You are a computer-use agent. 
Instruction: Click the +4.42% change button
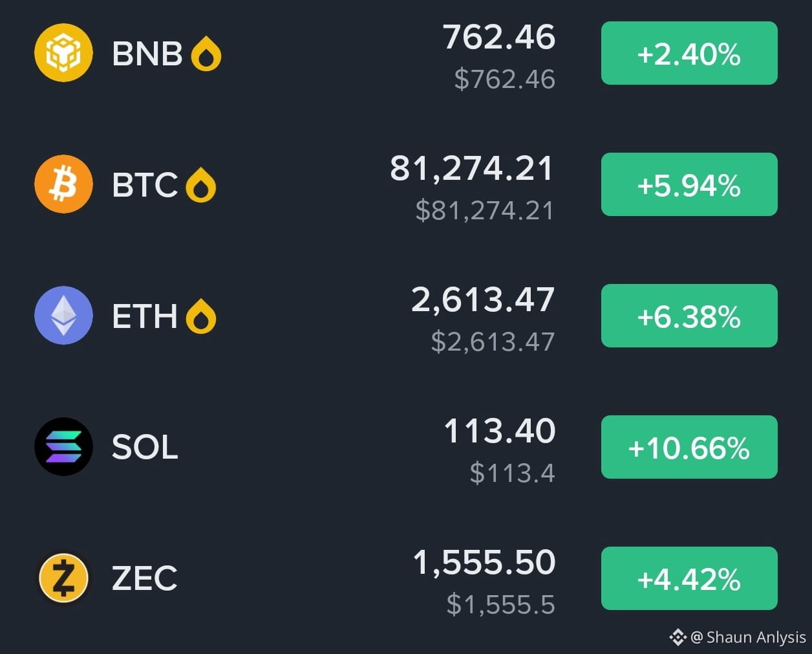(x=689, y=578)
